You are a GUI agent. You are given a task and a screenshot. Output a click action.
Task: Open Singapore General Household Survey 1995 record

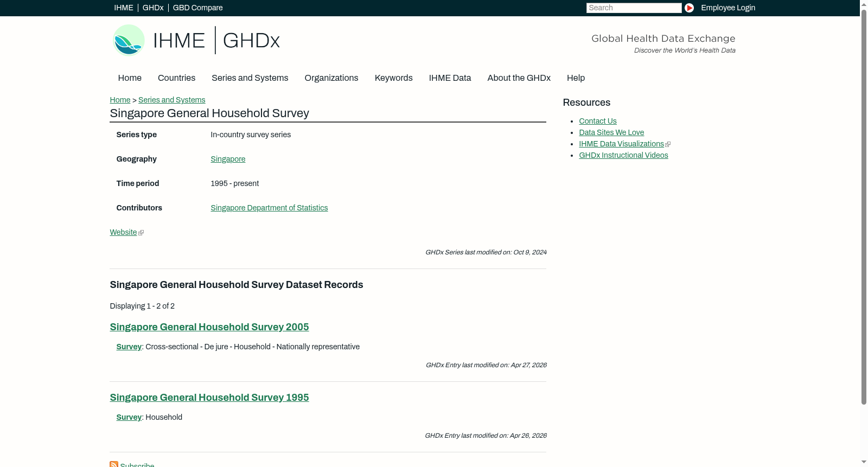click(209, 398)
